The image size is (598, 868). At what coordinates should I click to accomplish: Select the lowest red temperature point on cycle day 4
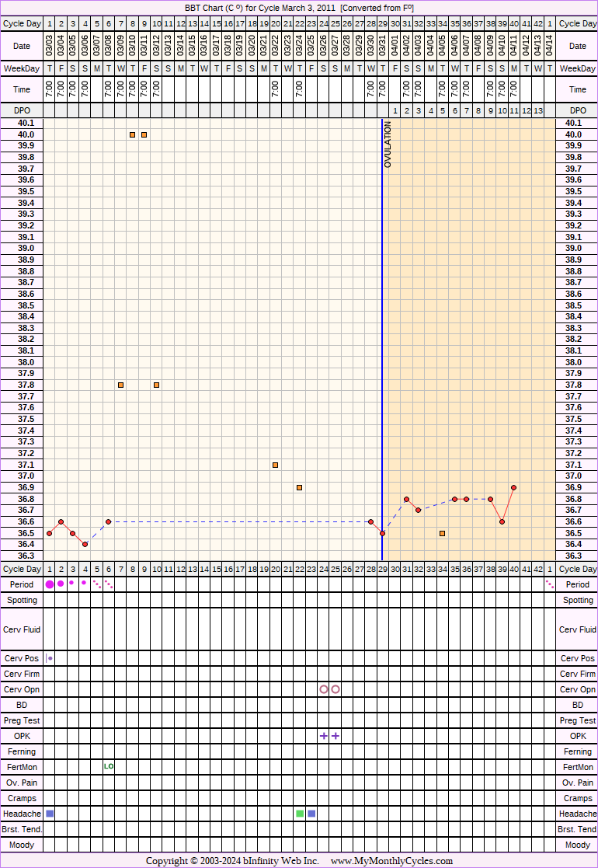85,544
